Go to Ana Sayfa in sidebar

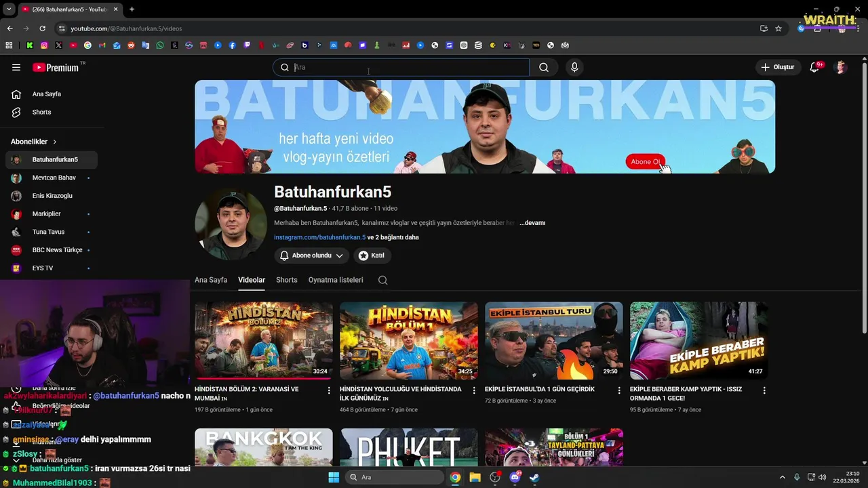[52, 94]
